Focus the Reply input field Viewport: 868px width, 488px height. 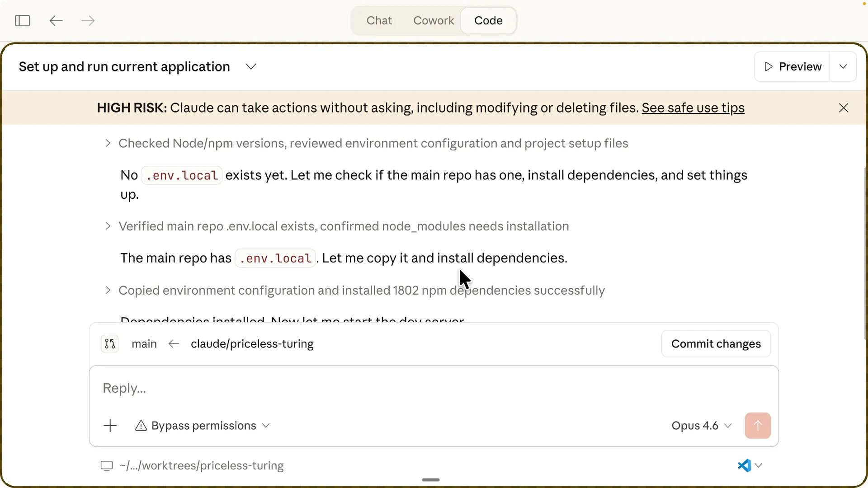433,388
